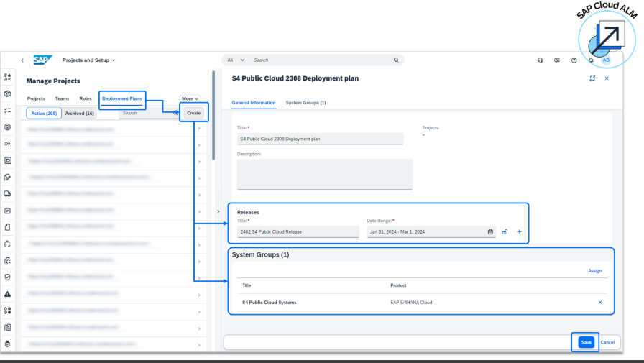Select the Teams tab
Viewport: 644px width, 363px height.
click(63, 98)
